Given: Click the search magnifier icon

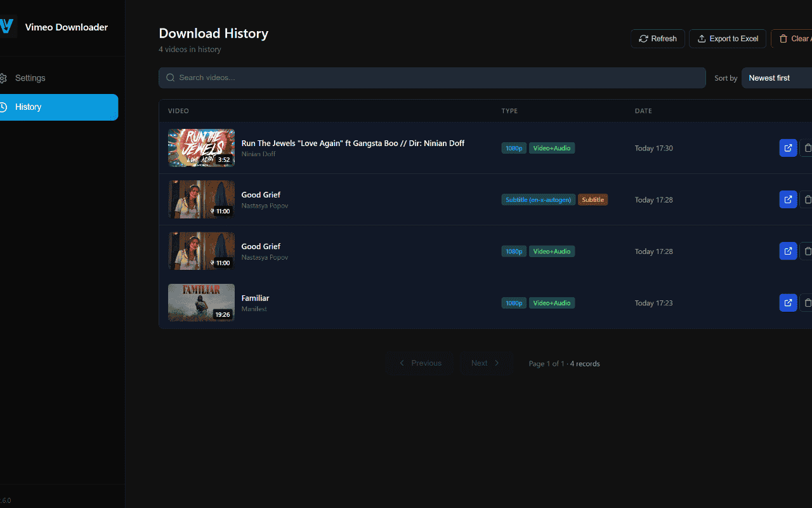Looking at the screenshot, I should (170, 77).
